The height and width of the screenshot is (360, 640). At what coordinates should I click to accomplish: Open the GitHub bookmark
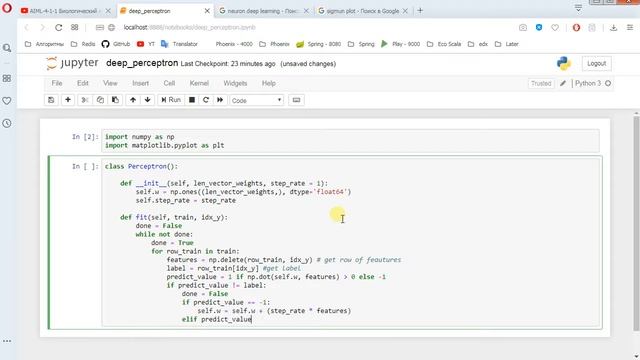click(116, 44)
